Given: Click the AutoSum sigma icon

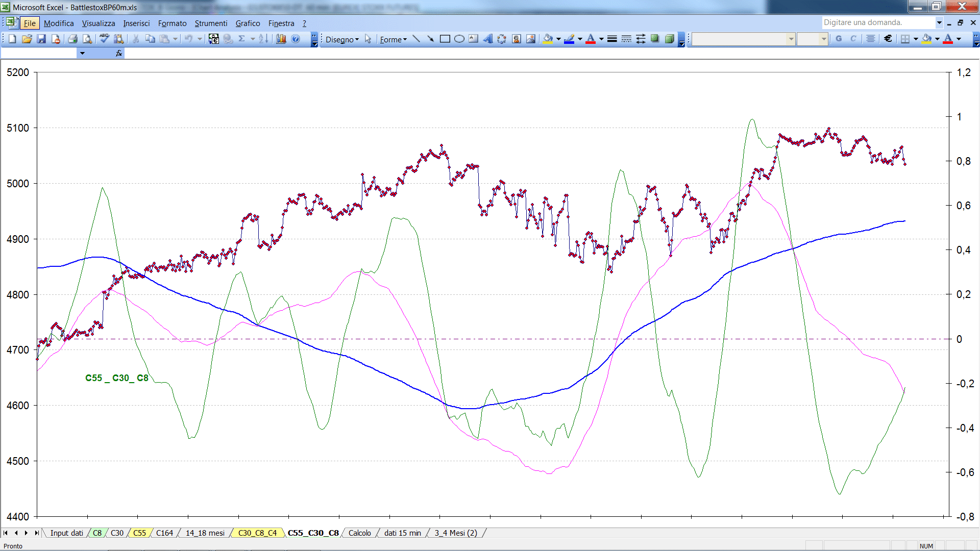Looking at the screenshot, I should tap(242, 39).
